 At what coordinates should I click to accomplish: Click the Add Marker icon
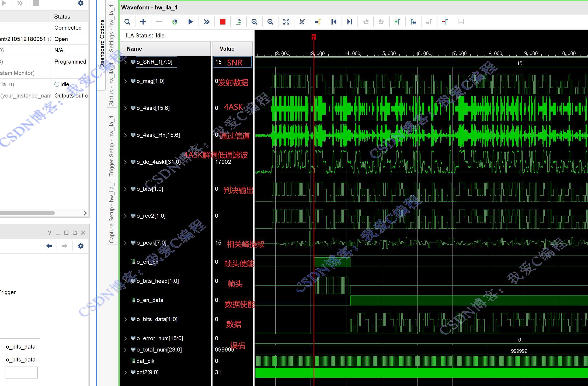(x=397, y=22)
